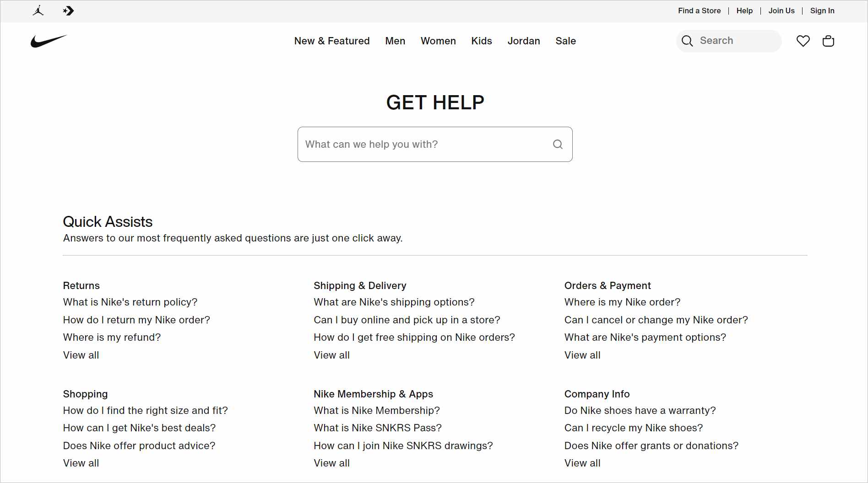The width and height of the screenshot is (868, 483).
Task: Click the help search magnifier icon
Action: [558, 145]
